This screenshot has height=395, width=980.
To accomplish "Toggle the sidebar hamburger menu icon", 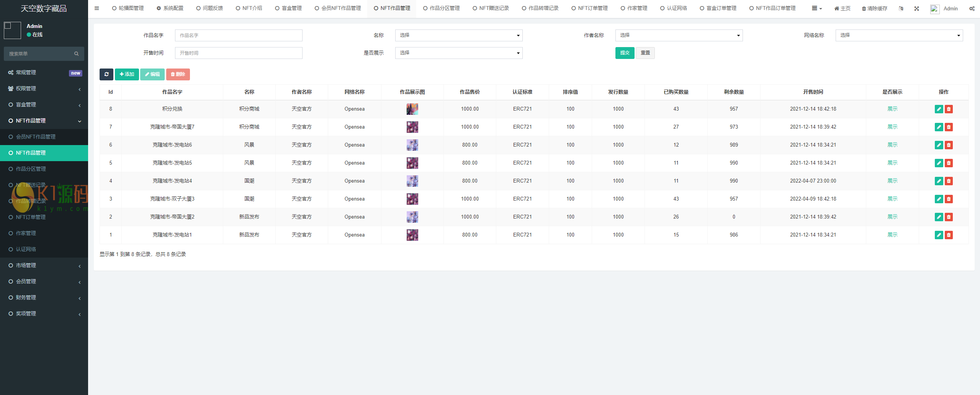I will [97, 8].
